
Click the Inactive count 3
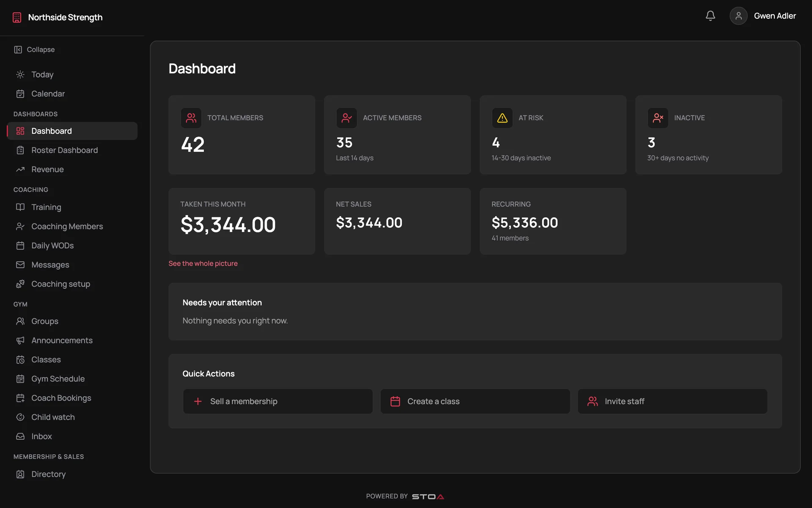pos(651,143)
